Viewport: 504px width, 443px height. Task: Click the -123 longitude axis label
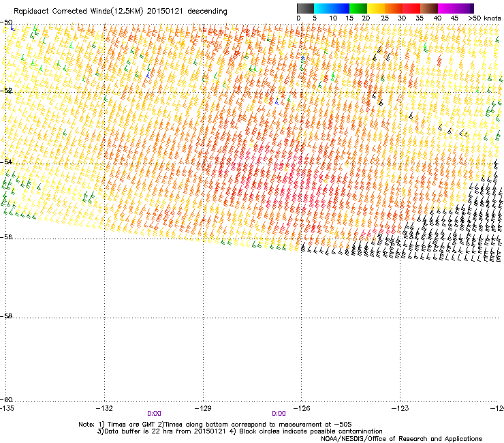click(x=400, y=408)
